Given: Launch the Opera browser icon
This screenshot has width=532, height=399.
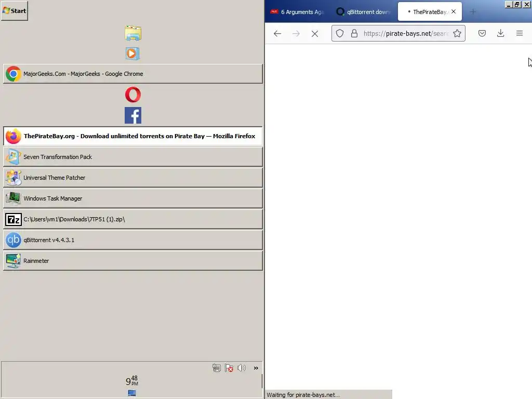Looking at the screenshot, I should click(133, 95).
